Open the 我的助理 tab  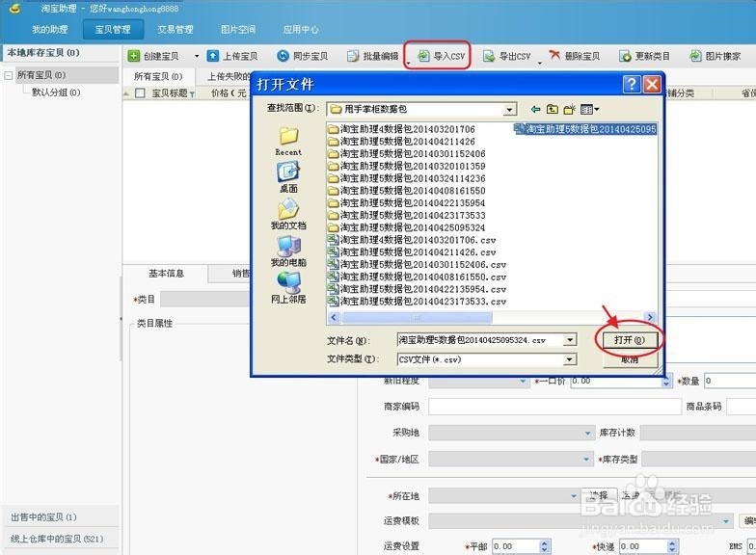click(x=50, y=29)
